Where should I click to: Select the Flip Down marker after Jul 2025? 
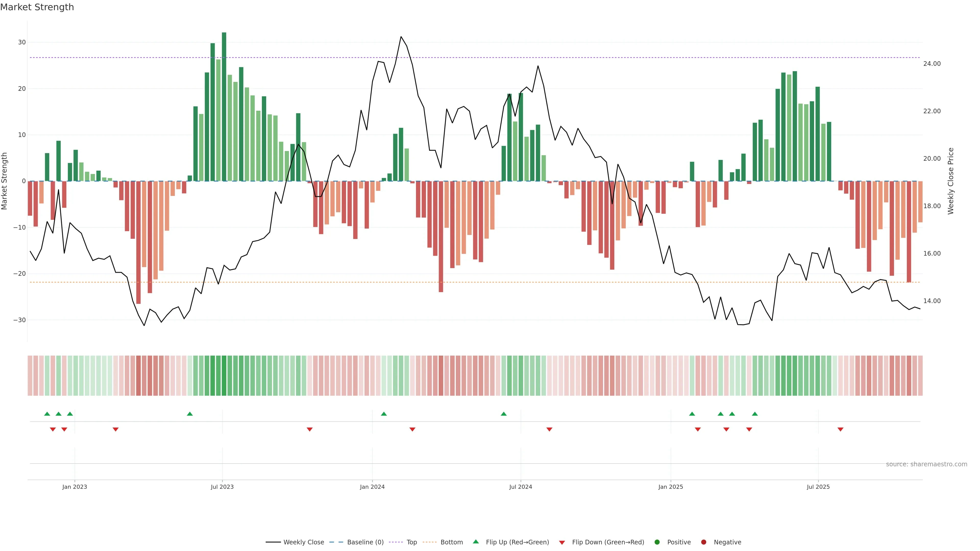[840, 429]
